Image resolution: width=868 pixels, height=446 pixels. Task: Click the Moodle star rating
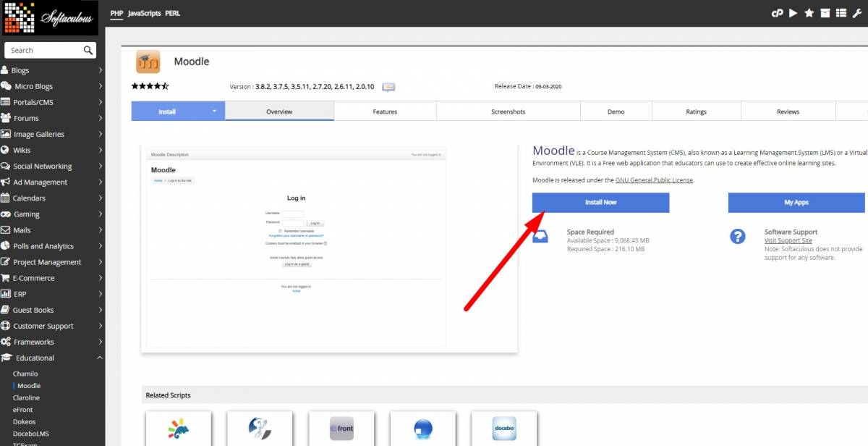coord(150,86)
